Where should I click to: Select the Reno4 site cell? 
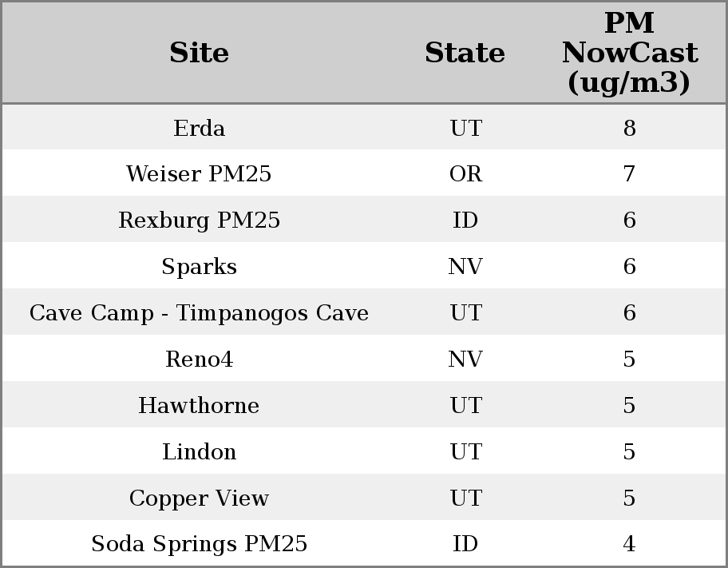point(199,359)
